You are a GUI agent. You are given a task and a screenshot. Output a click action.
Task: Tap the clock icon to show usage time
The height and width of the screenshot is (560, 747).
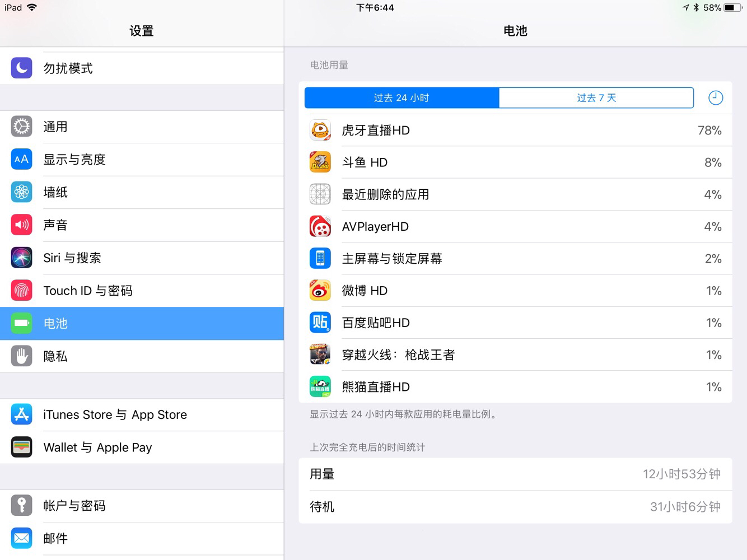716,98
